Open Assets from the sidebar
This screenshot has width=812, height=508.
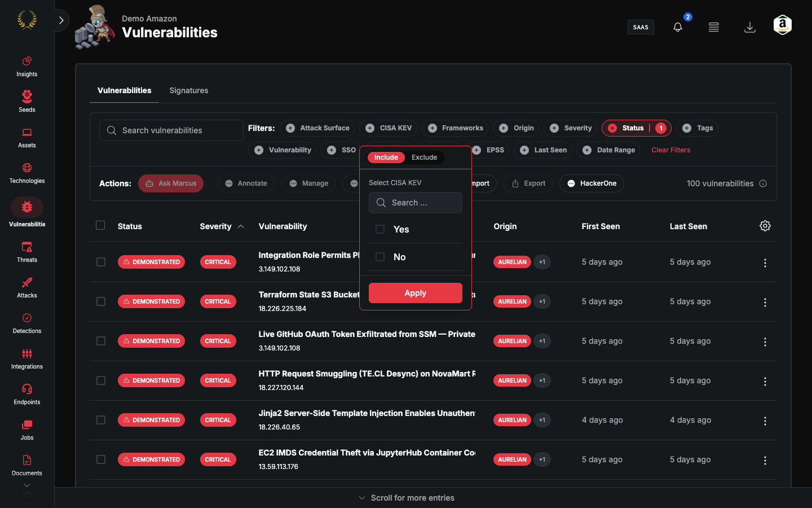27,138
